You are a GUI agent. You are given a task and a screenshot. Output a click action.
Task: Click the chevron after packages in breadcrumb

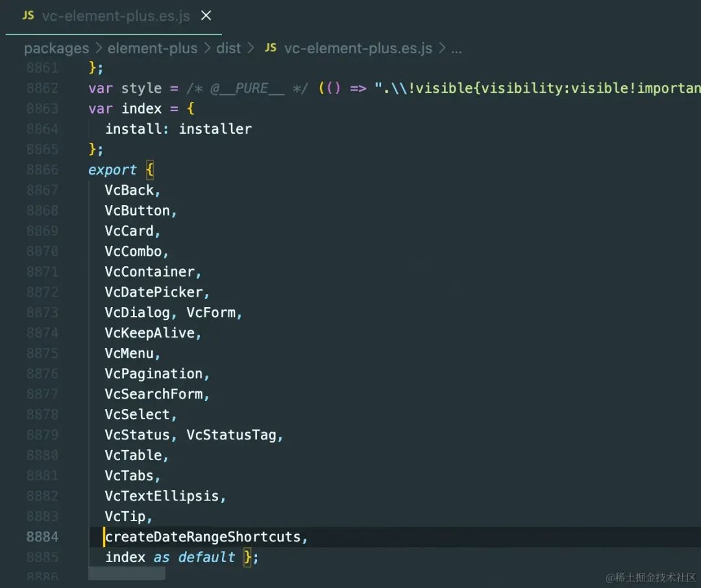tap(99, 49)
